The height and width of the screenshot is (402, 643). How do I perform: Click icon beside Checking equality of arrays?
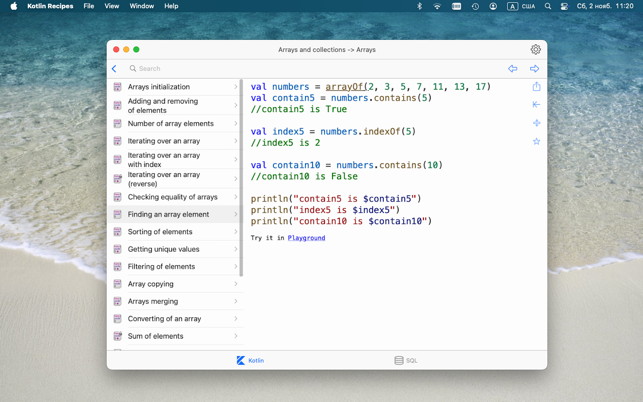(117, 197)
